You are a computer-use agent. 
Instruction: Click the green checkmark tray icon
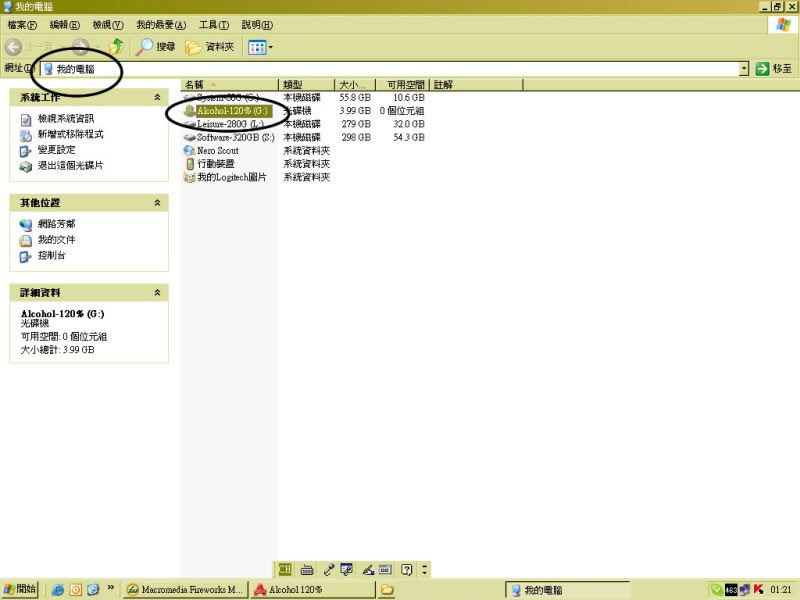[716, 590]
